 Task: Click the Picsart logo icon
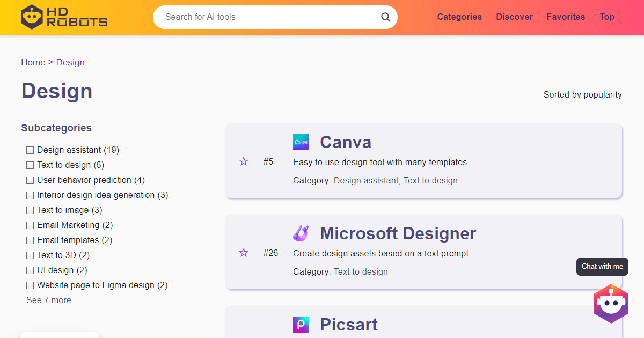pos(301,325)
